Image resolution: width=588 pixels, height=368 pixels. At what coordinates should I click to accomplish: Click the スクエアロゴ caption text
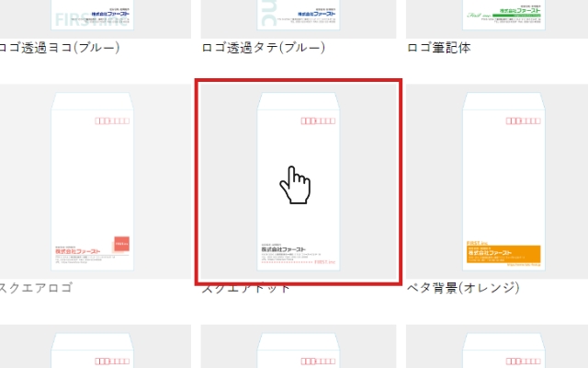point(37,288)
